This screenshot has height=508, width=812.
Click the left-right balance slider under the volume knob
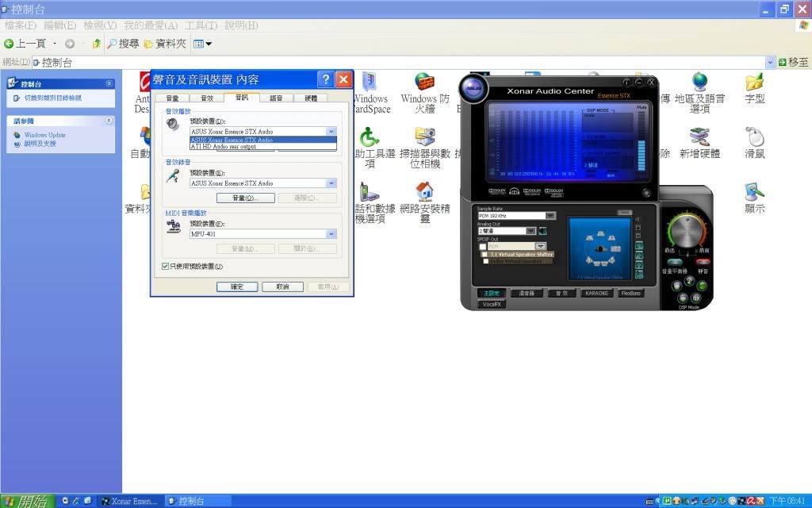[688, 255]
